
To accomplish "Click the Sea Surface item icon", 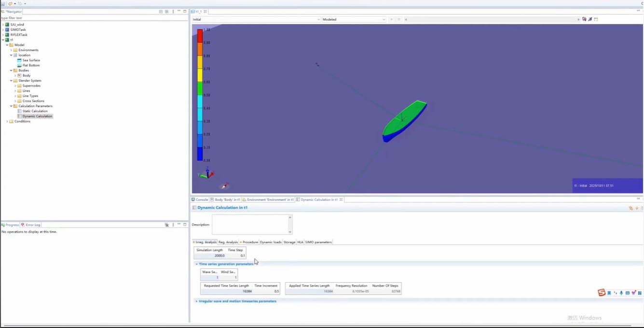I will [19, 60].
